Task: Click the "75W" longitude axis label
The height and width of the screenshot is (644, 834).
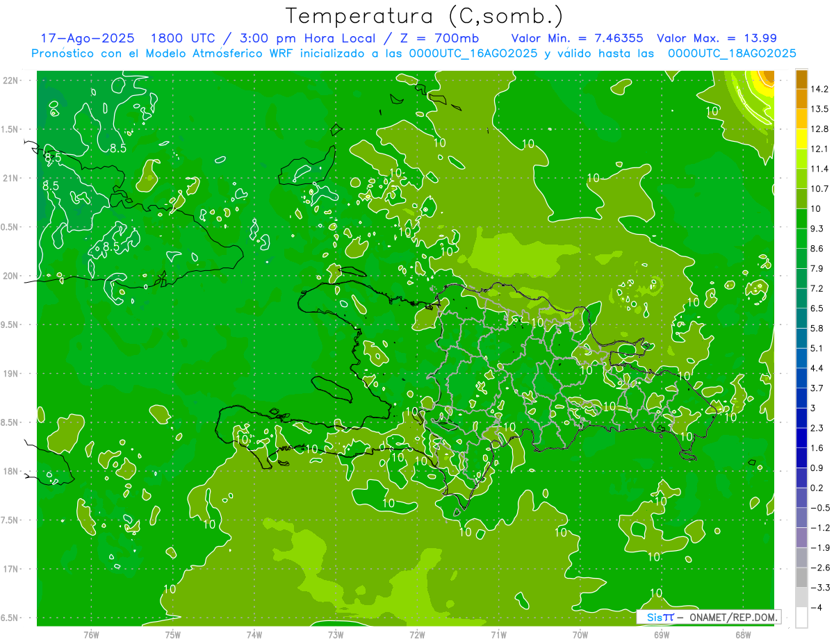Action: [x=172, y=634]
